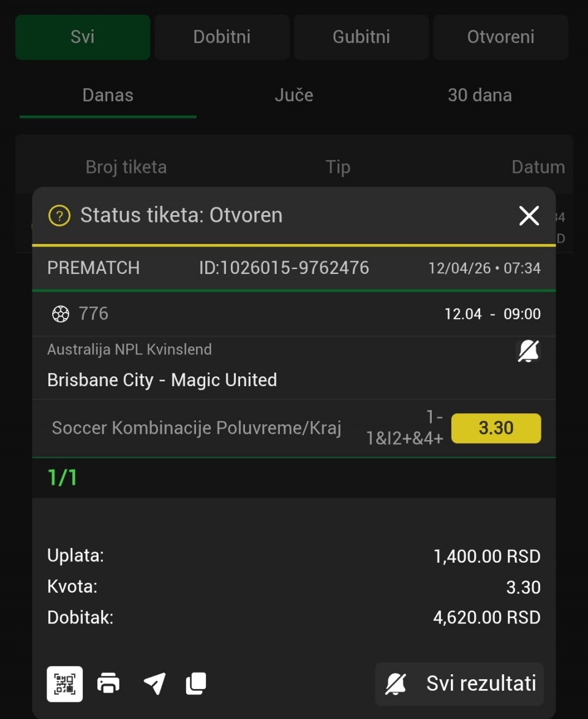Copy the ticket with duplicate icon
Image resolution: width=588 pixels, height=719 pixels.
tap(196, 683)
